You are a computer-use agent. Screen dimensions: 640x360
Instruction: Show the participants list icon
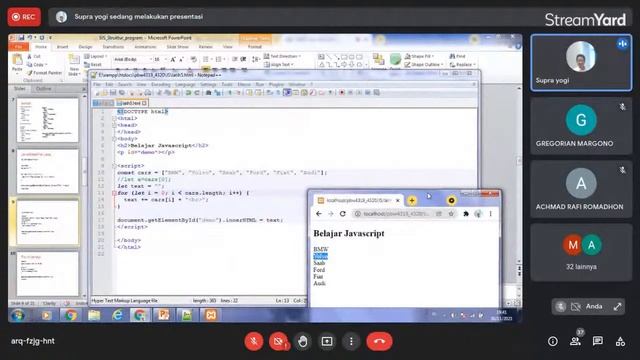[x=576, y=341]
